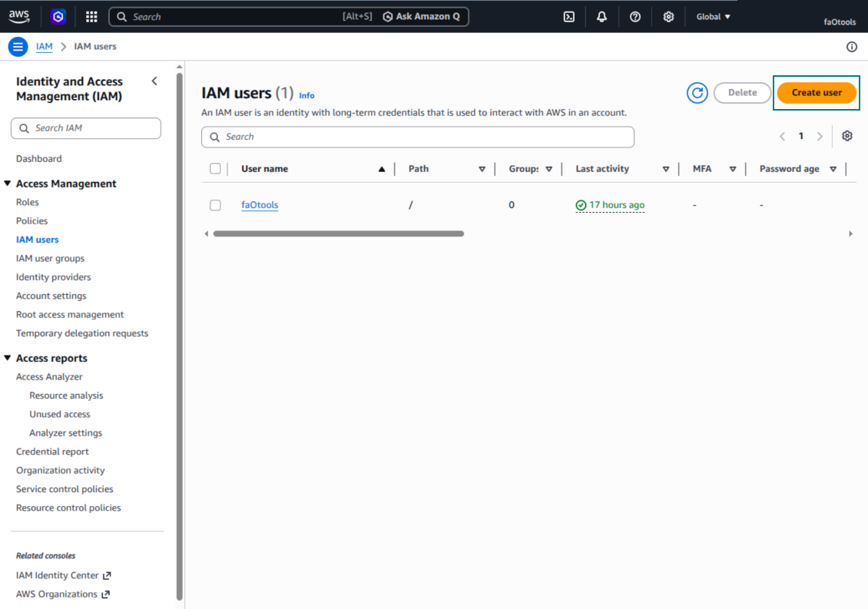Open IAM Identity Center external link

click(64, 575)
